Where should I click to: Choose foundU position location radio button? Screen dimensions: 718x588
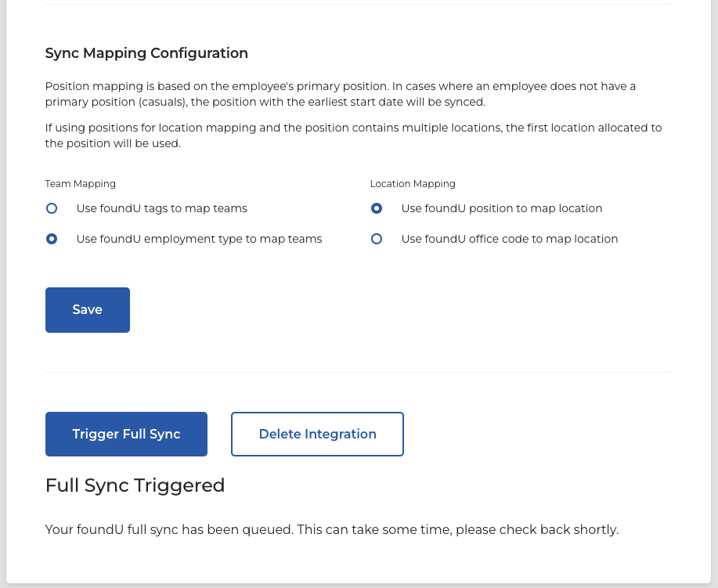[377, 208]
